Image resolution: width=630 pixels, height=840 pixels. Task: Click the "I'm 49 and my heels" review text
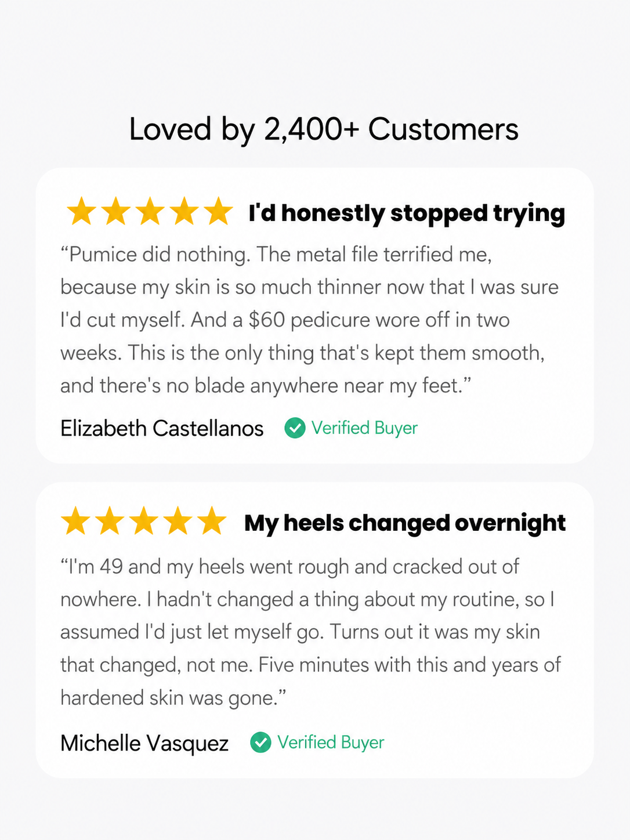[x=310, y=632]
